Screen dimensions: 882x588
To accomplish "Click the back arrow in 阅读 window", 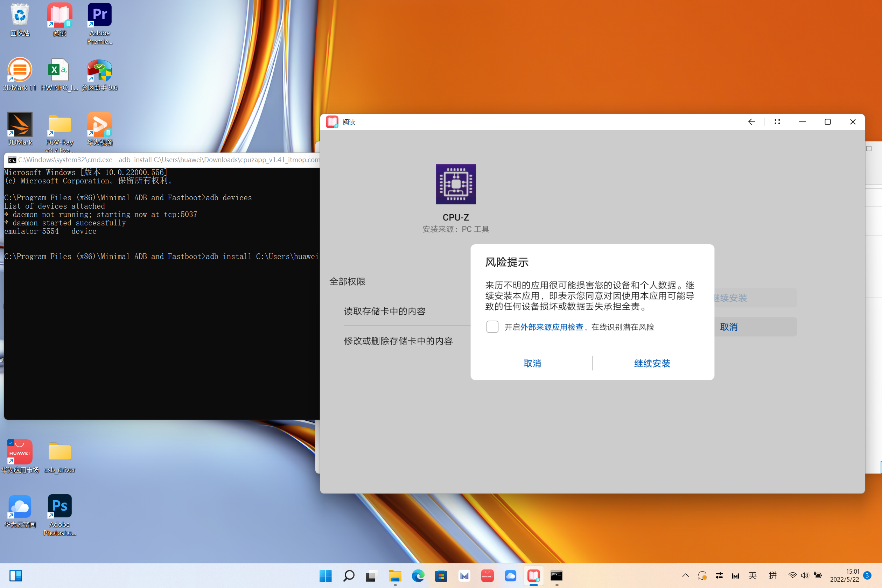I will [751, 122].
